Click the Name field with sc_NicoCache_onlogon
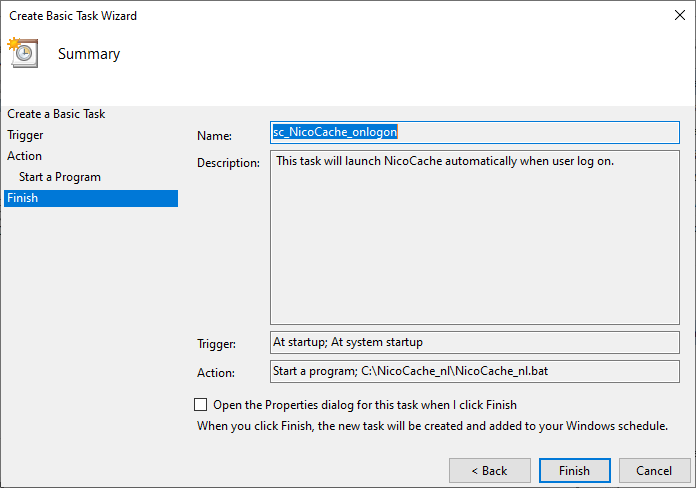 click(x=475, y=132)
